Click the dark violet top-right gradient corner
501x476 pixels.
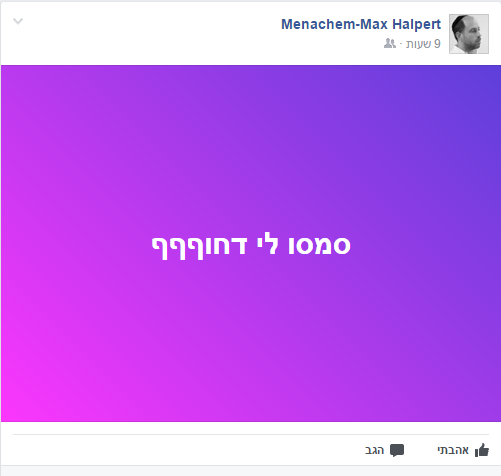pos(482,83)
